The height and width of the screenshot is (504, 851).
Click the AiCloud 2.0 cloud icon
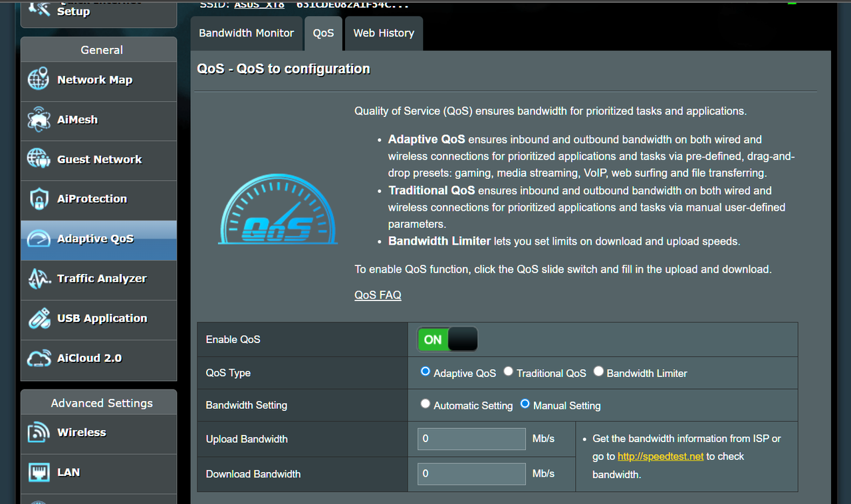(39, 358)
